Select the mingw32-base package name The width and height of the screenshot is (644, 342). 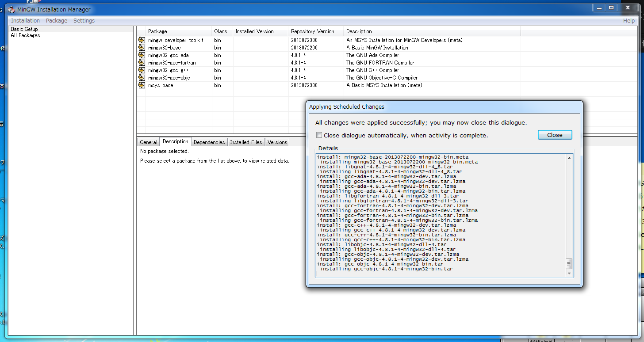point(164,48)
